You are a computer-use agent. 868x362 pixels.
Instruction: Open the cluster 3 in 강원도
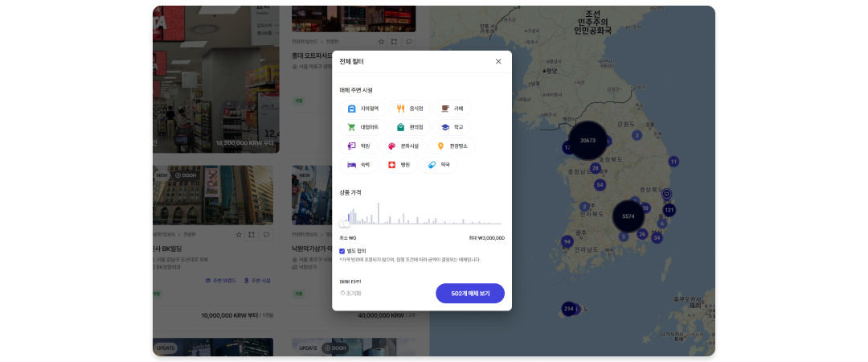coord(637,135)
